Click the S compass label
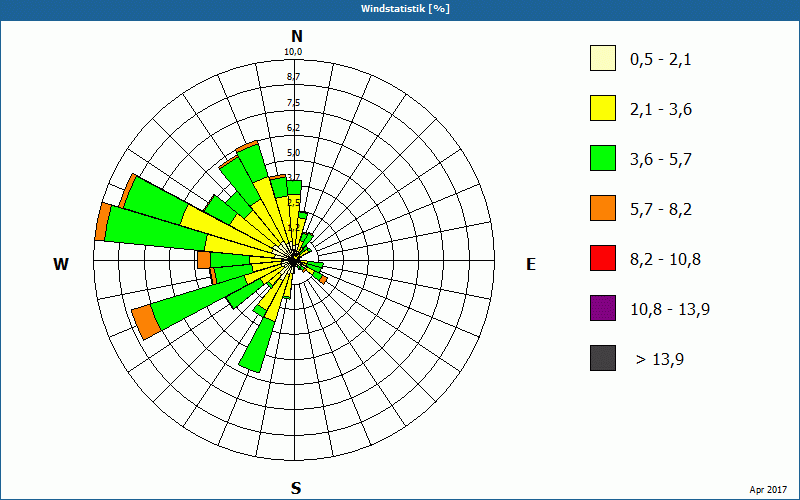The image size is (800, 500). pyautogui.click(x=296, y=489)
